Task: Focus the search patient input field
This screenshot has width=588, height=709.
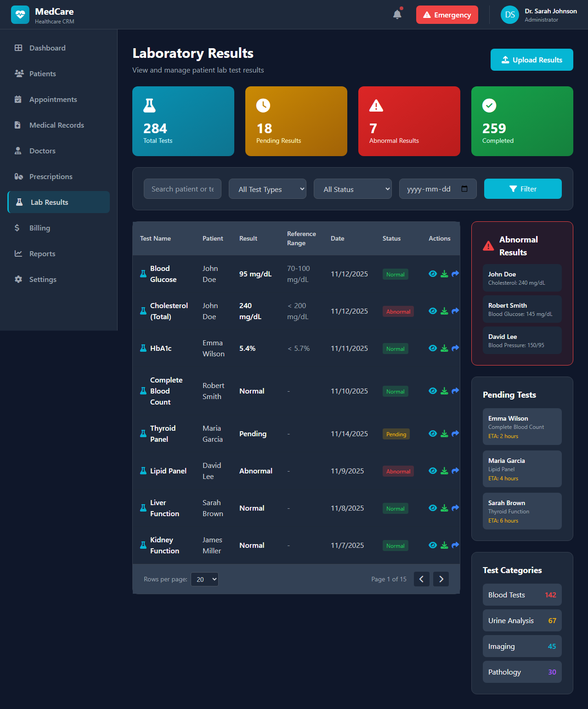Action: (x=182, y=189)
